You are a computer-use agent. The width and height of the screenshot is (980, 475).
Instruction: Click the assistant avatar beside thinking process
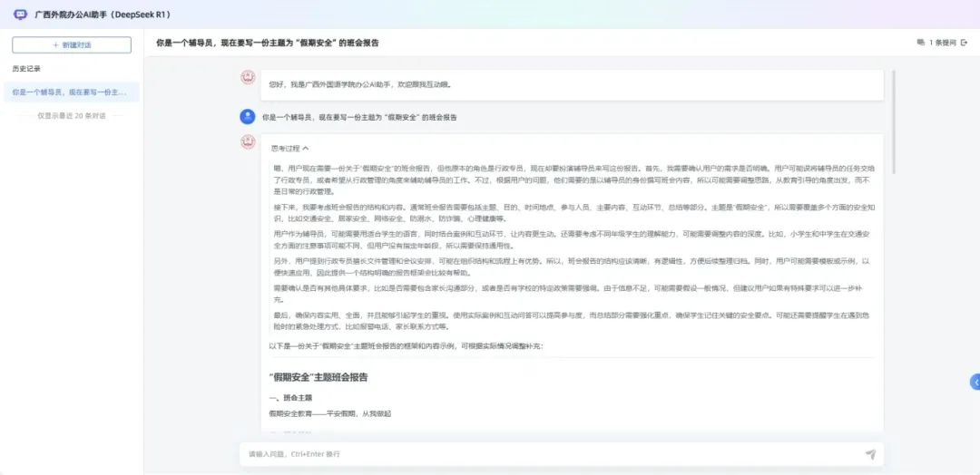point(247,142)
